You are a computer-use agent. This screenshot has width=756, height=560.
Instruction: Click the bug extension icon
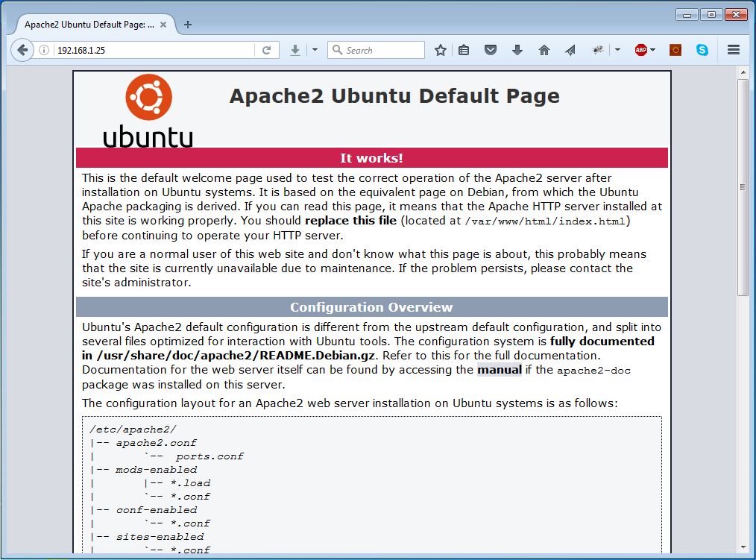(598, 50)
